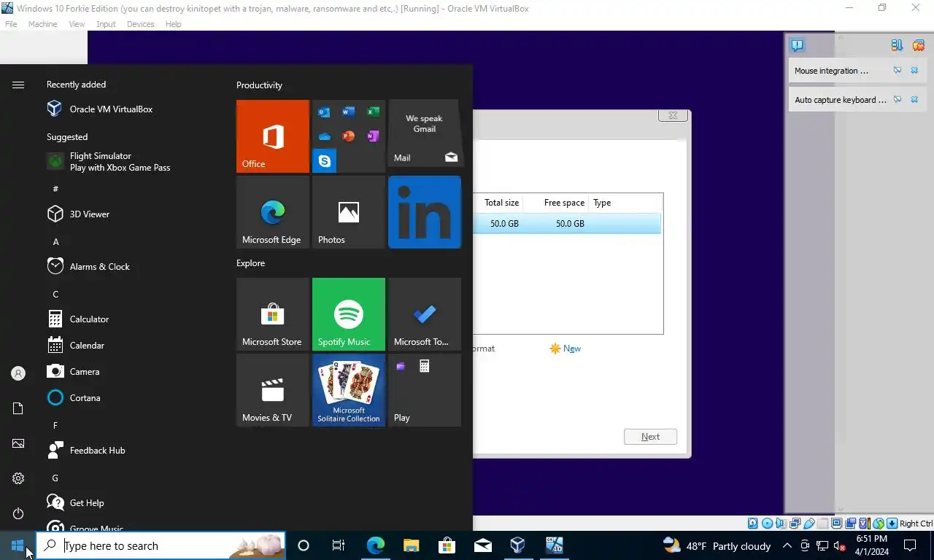The image size is (934, 560).
Task: Open the VirtualBox Devices menu
Action: click(140, 24)
